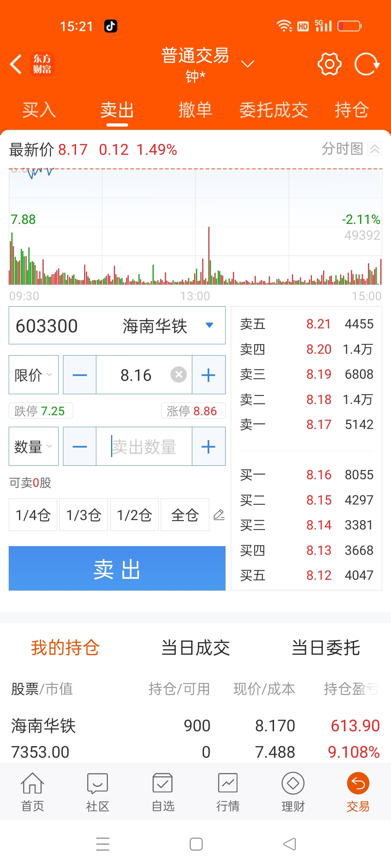Open the settings gear icon
This screenshot has width=391, height=868.
tap(329, 64)
